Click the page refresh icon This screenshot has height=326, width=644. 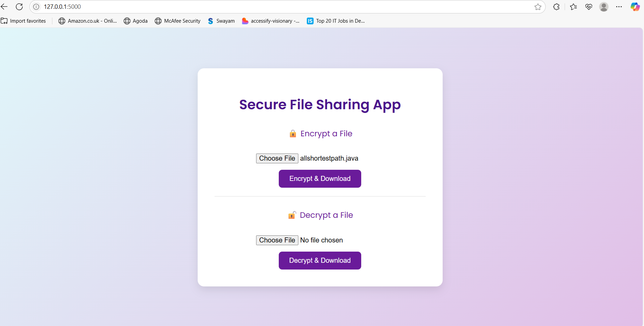(19, 6)
